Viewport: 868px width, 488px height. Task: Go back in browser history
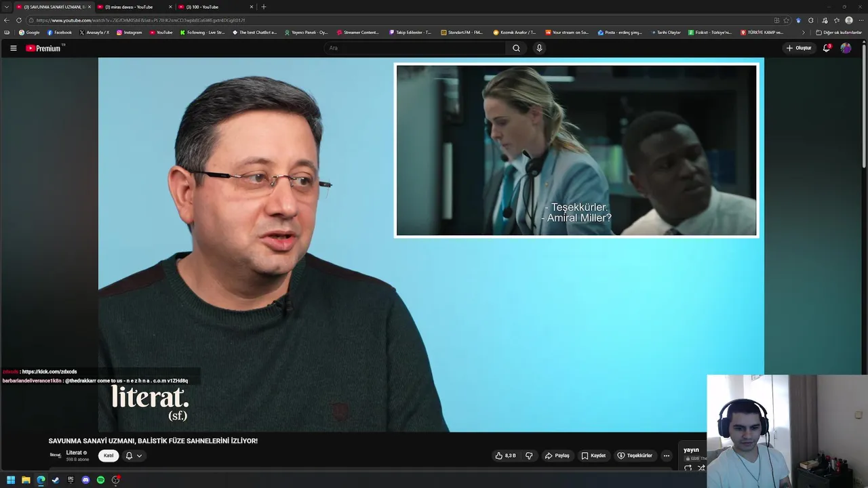(x=7, y=20)
